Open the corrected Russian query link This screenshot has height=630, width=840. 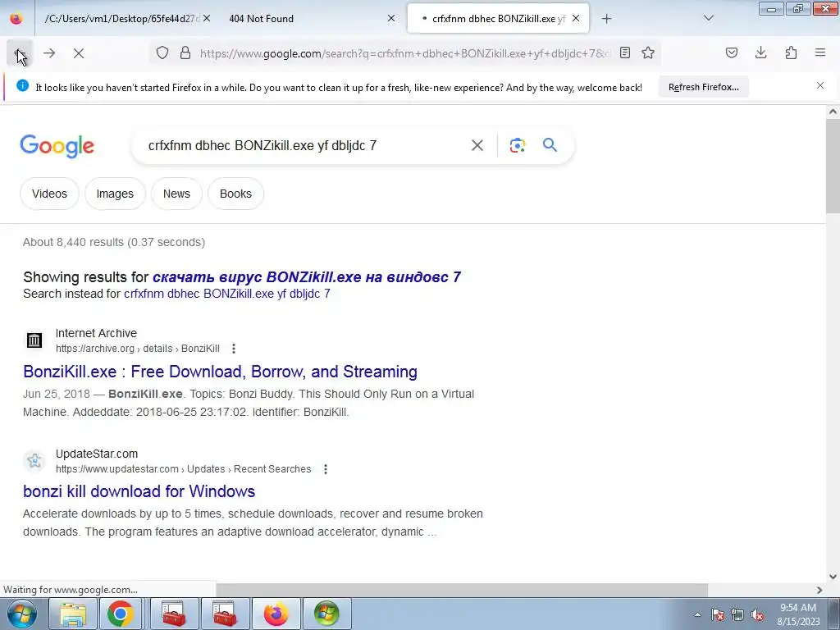point(307,277)
